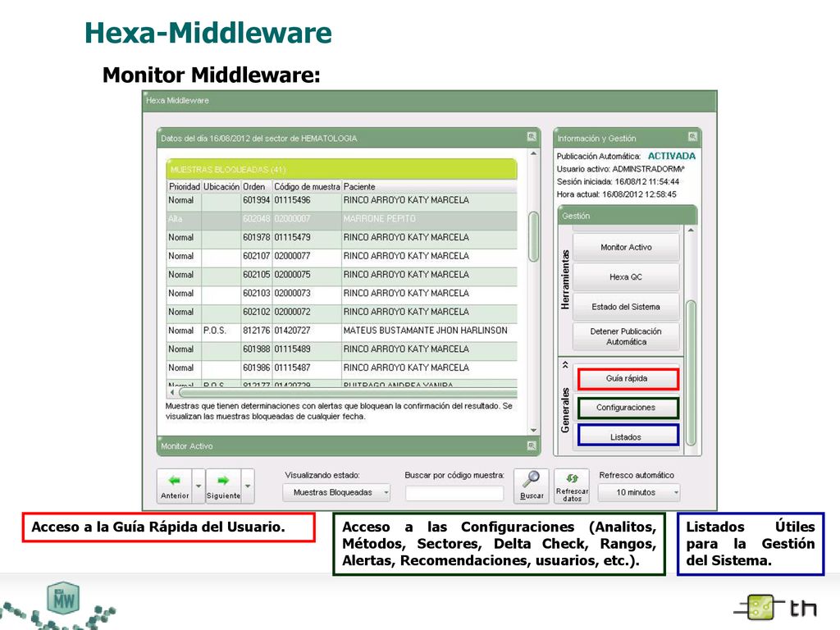Click the MUESTRAS BLOQUEADAS (41) header bar
Screen dimensions: 840x630
(342, 169)
